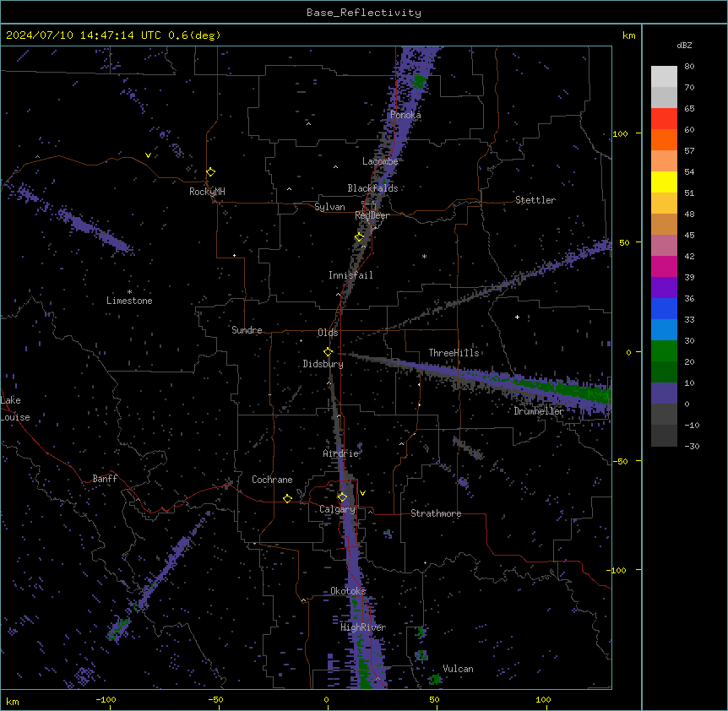Select the yellow 51-54 dBZ legend swatch
Screen dimensions: 728x711
(x=664, y=182)
